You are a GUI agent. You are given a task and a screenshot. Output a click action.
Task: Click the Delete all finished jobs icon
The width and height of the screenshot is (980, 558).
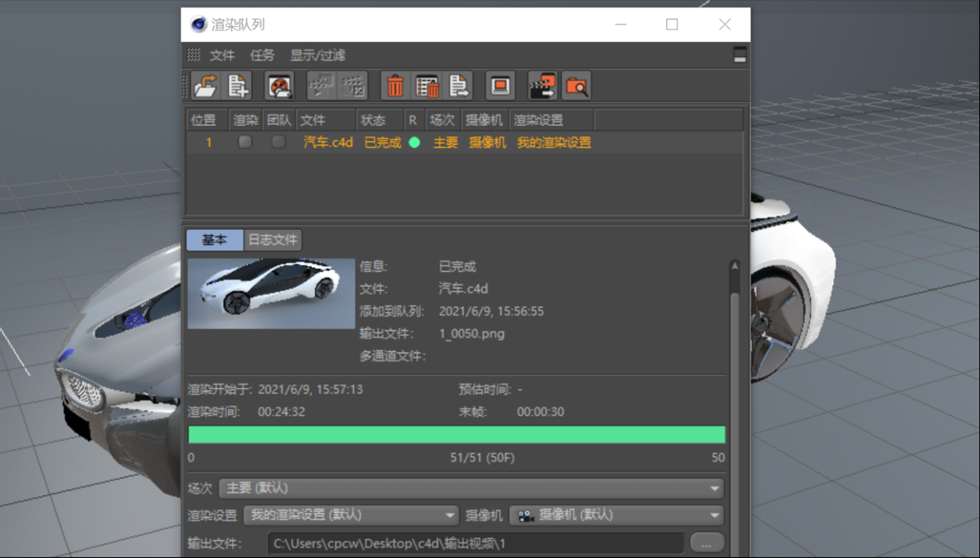click(427, 86)
